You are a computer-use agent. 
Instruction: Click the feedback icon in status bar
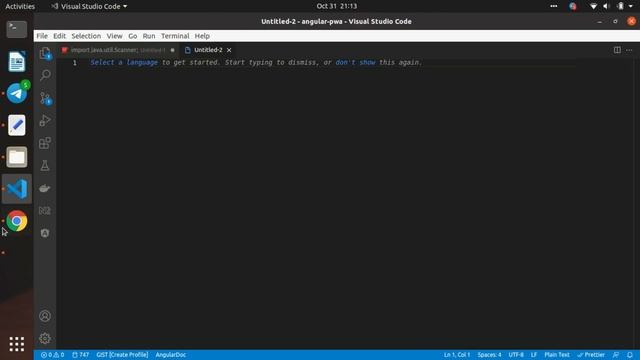(616, 355)
